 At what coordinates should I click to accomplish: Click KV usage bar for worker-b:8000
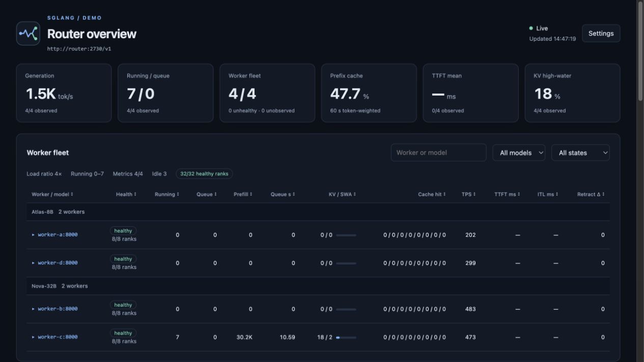pos(346,309)
